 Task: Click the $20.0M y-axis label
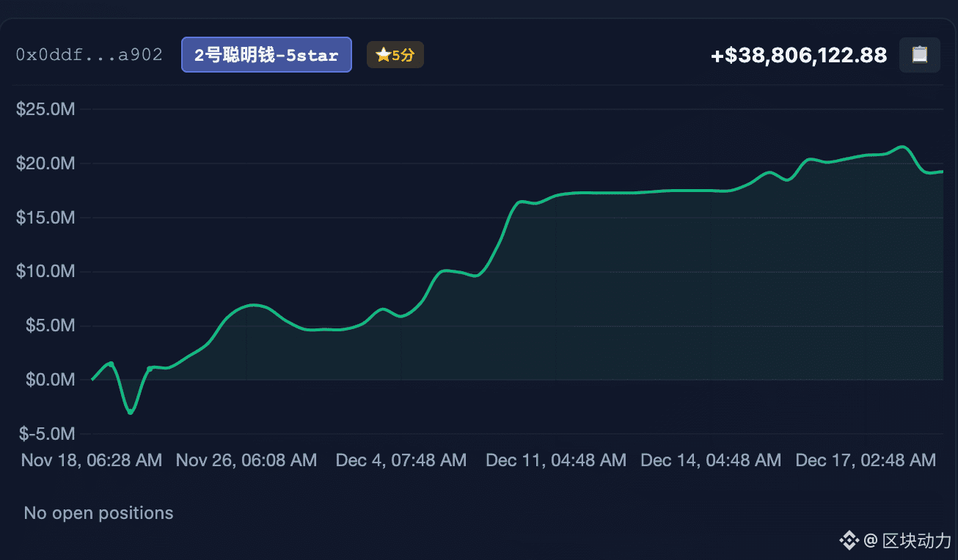pyautogui.click(x=45, y=163)
